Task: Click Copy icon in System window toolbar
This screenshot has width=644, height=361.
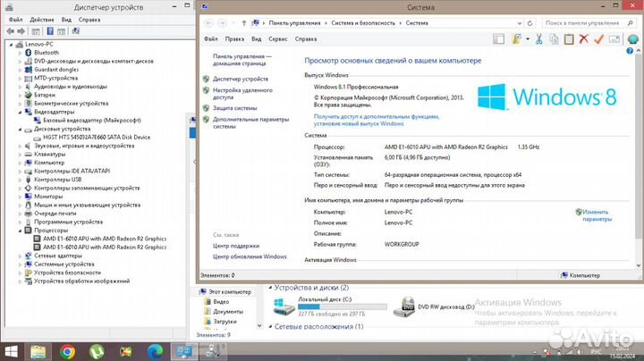Action: point(554,39)
